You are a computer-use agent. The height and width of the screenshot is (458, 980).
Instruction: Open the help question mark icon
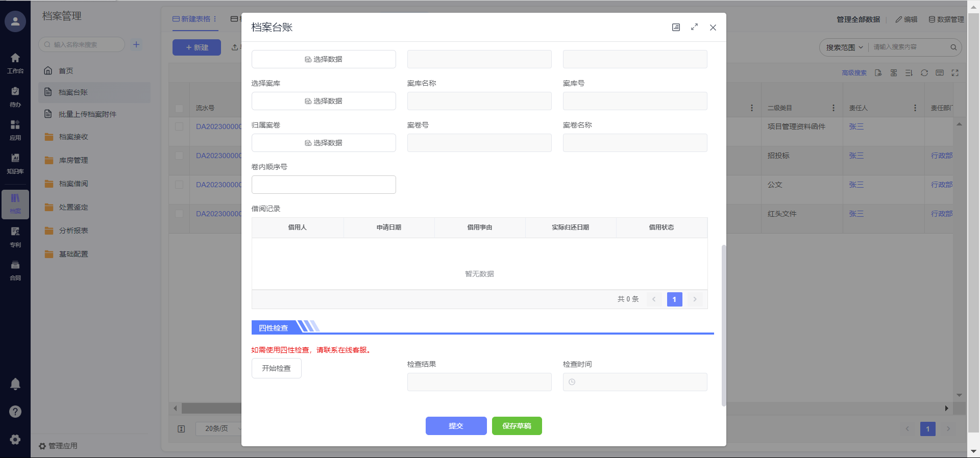pos(15,412)
